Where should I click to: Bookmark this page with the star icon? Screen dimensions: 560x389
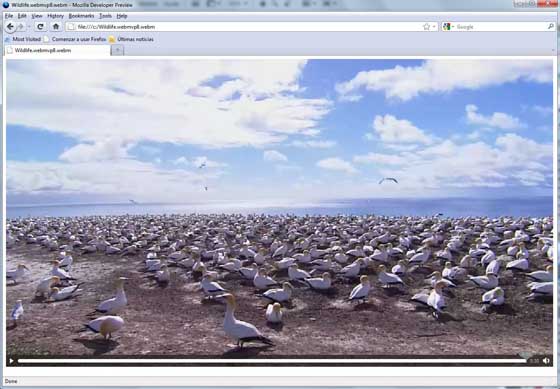click(426, 27)
